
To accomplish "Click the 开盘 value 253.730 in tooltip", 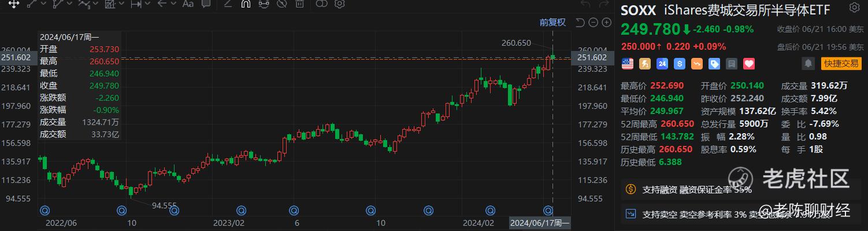I will (105, 49).
